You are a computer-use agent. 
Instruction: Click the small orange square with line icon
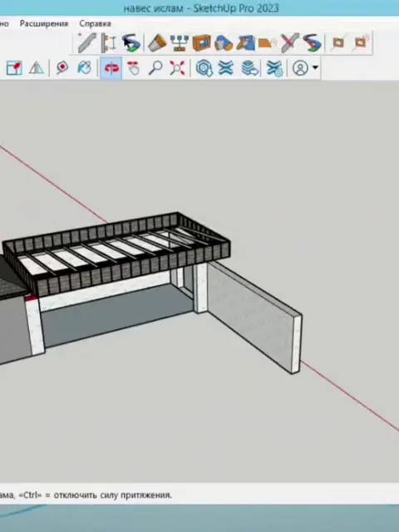tap(338, 42)
